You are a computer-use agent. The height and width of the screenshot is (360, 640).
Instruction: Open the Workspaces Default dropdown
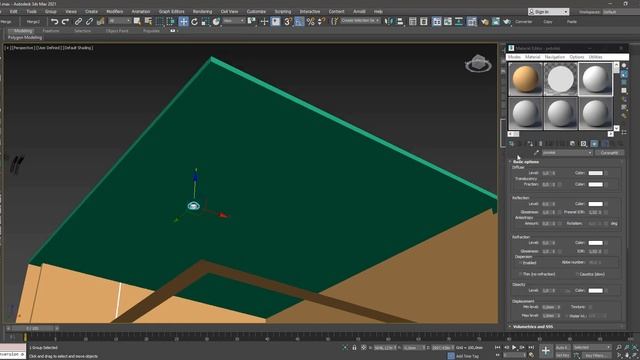point(621,12)
